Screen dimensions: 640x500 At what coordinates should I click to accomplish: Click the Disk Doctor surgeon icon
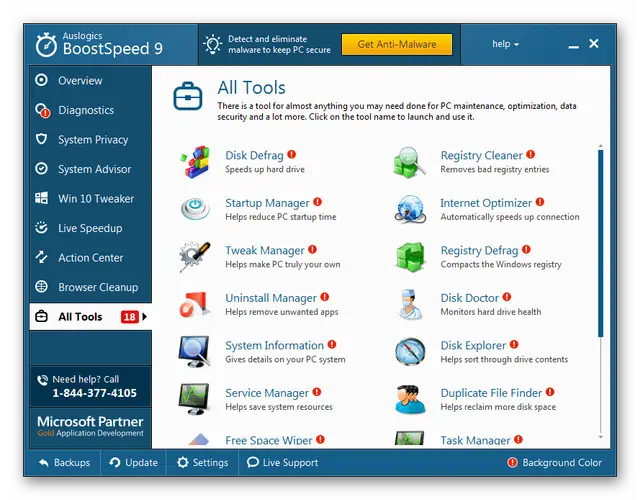click(x=410, y=304)
